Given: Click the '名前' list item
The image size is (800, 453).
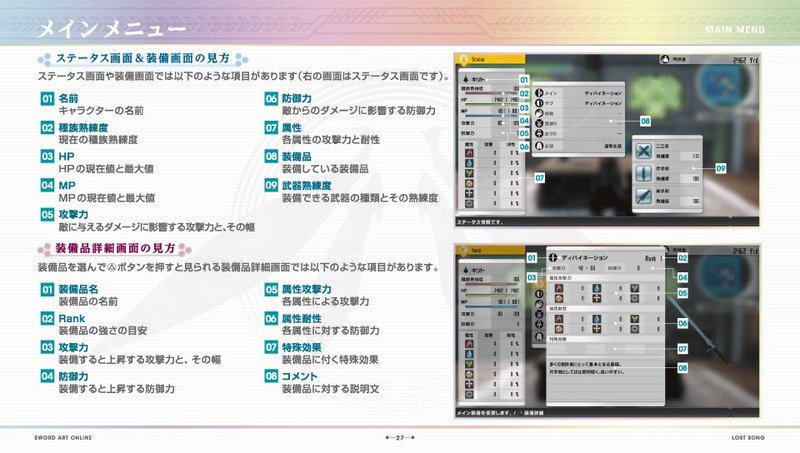Looking at the screenshot, I should tap(68, 98).
